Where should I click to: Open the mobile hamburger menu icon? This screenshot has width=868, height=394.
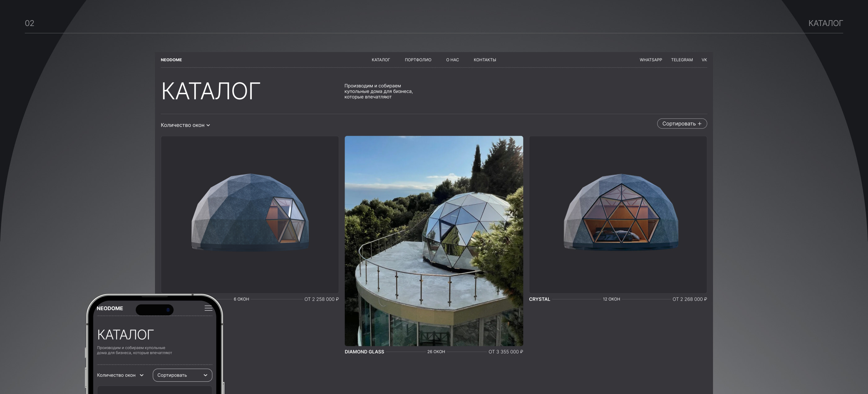(208, 308)
